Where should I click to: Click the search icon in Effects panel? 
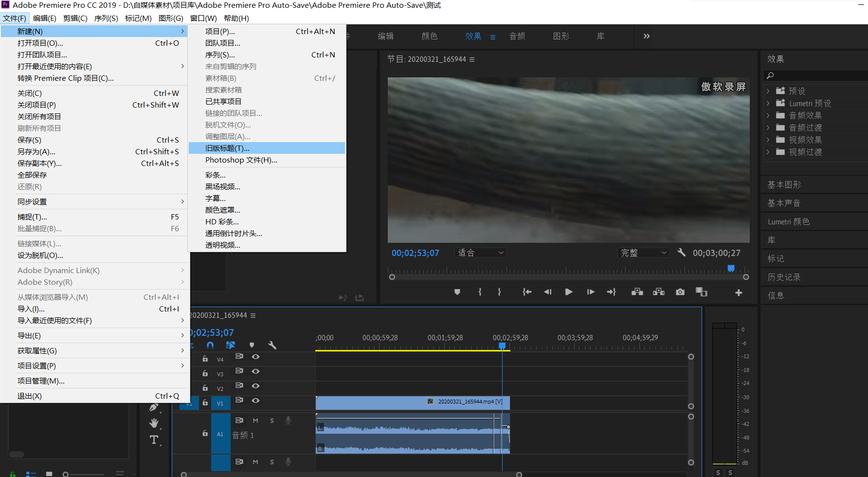pos(770,75)
